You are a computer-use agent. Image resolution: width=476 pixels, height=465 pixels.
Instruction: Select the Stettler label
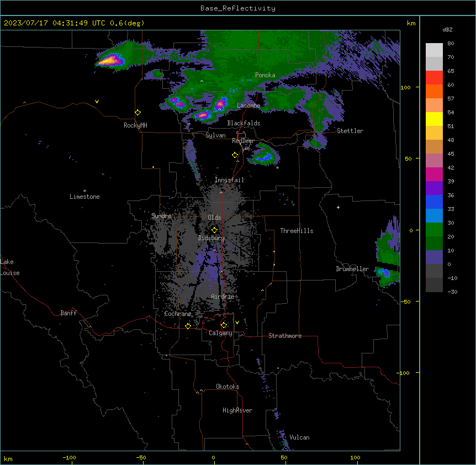[x=350, y=131]
